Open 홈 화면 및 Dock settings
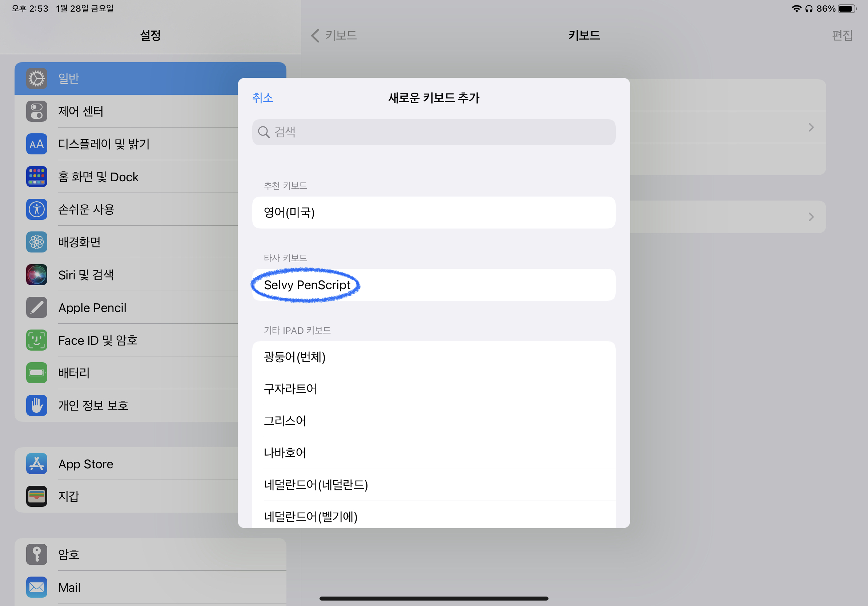 tap(126, 177)
